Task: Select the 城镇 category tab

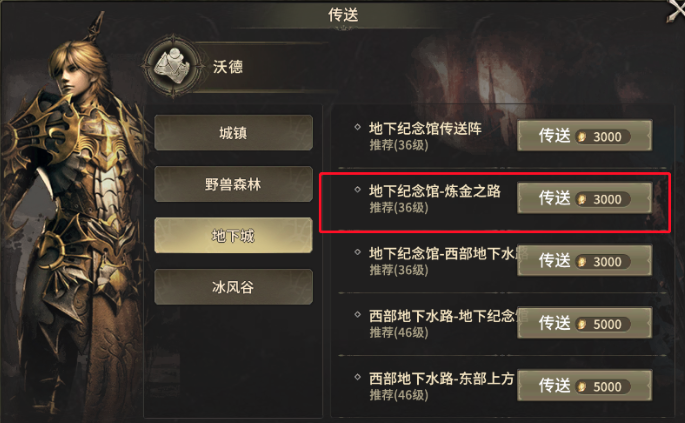Action: 233,133
